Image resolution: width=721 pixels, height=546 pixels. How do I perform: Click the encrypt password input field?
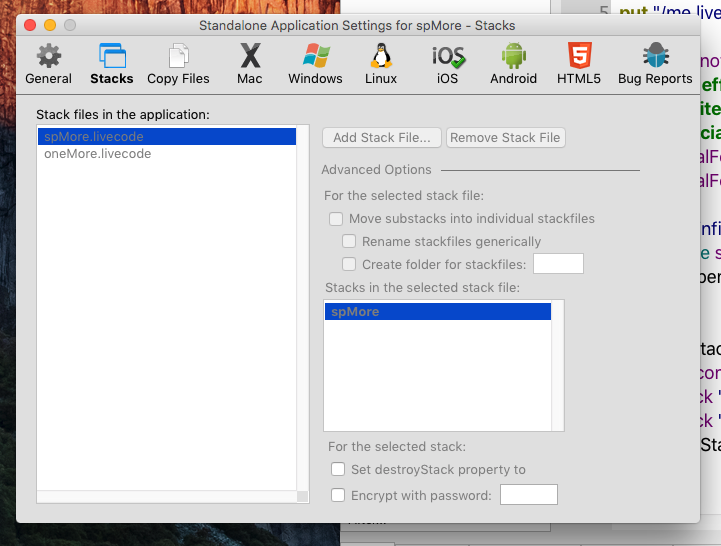point(528,495)
